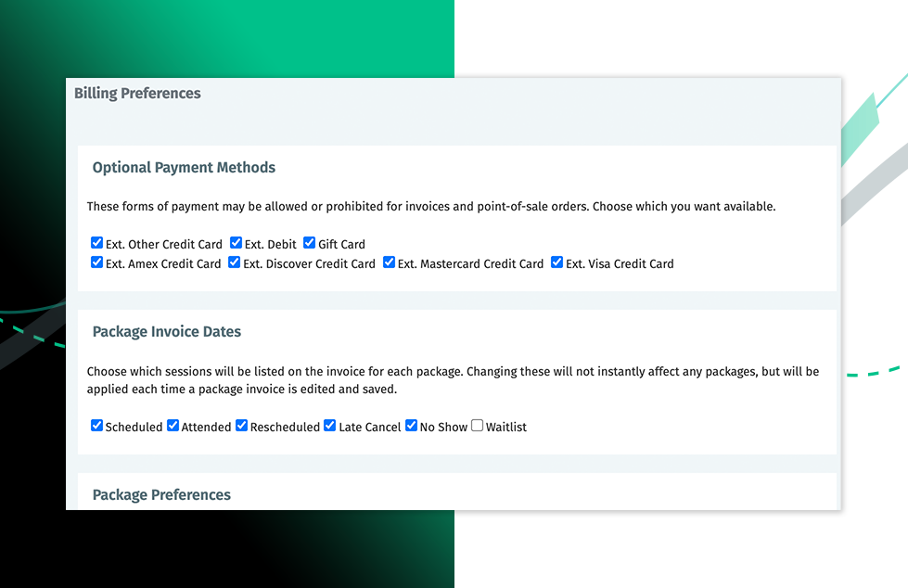Uncheck the No Show checkbox
Viewport: 908px width, 588px height.
[411, 426]
